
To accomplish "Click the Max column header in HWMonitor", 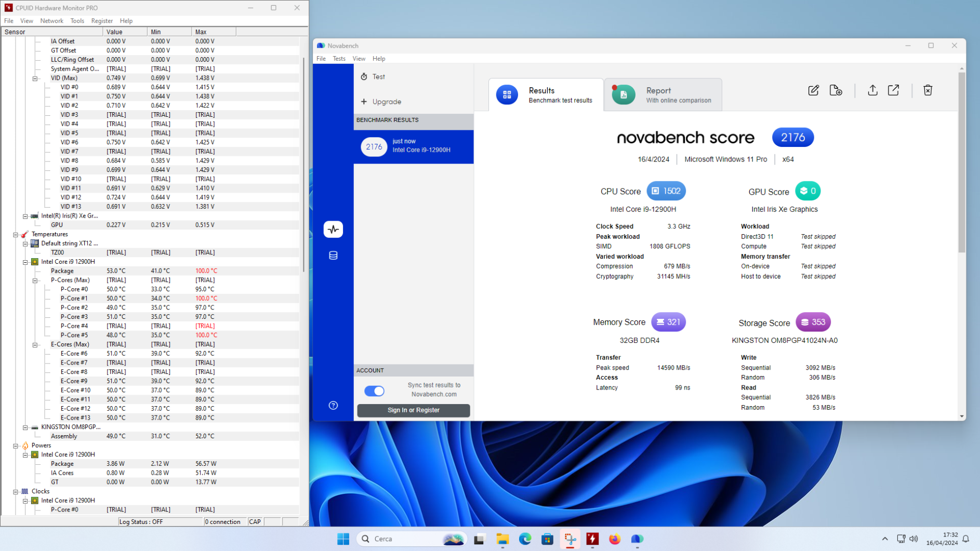I will click(214, 32).
